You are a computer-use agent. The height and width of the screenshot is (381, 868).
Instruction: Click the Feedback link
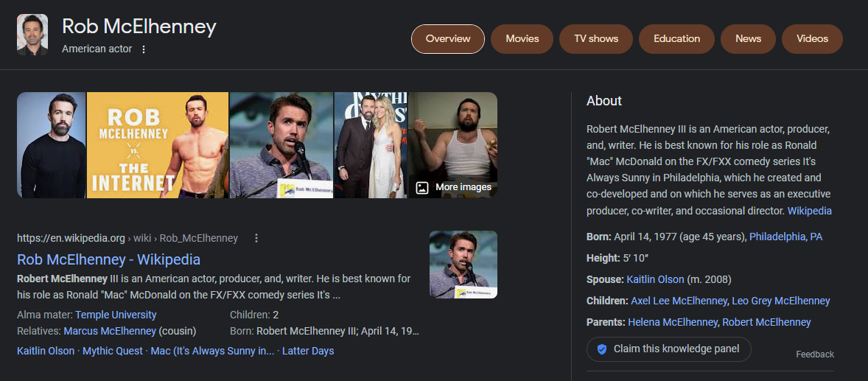815,354
